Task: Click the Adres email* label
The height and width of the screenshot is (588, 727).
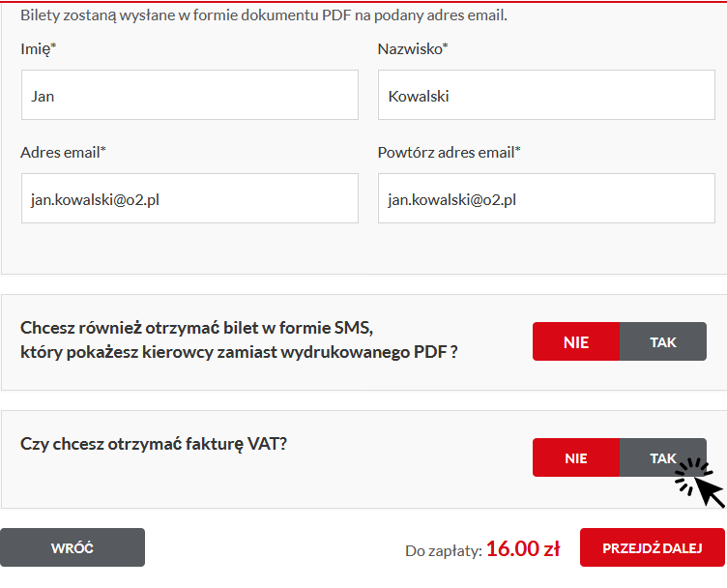Action: click(x=63, y=153)
